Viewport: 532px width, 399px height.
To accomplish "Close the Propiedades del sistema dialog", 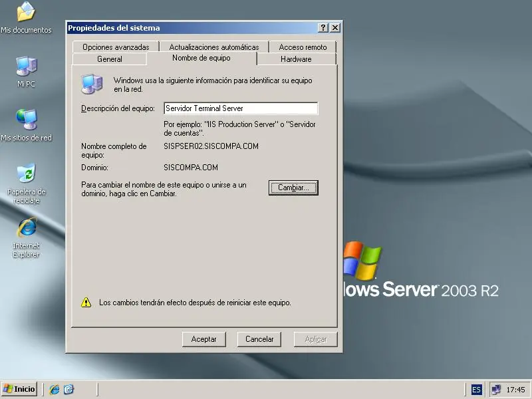I will 335,28.
